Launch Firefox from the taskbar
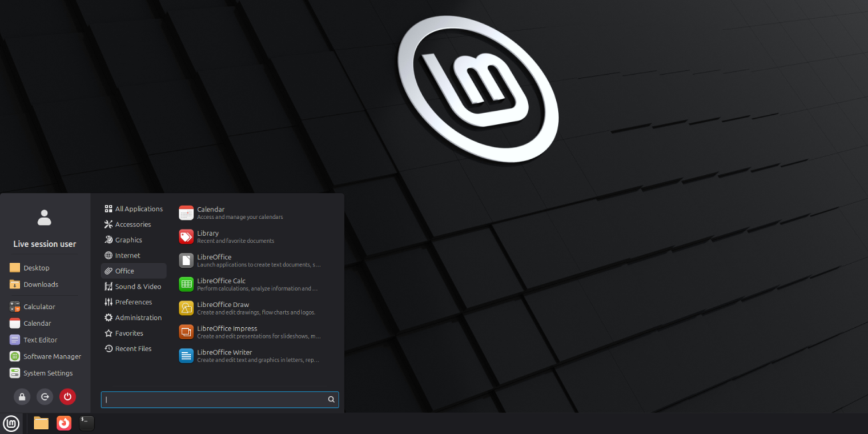 click(x=63, y=423)
